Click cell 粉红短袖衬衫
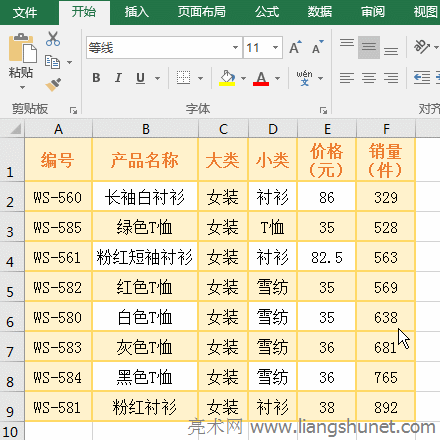Screen dimensions: 440x440 coord(145,257)
